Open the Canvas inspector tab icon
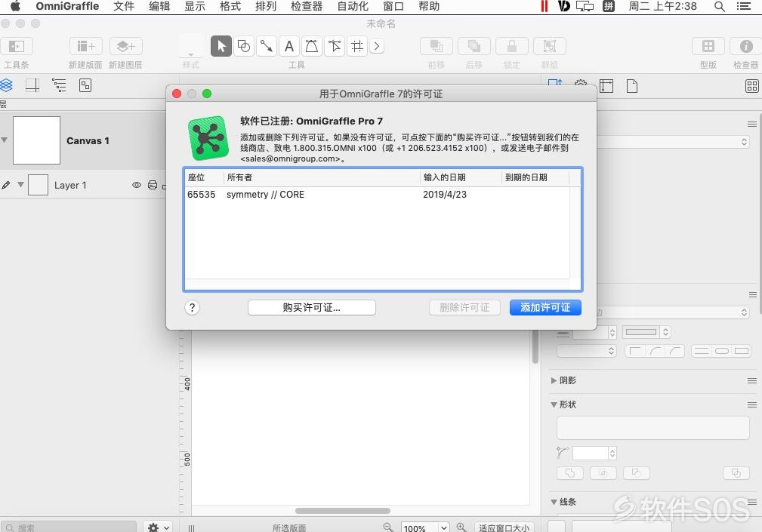Screen dimensions: 762x532 point(606,86)
